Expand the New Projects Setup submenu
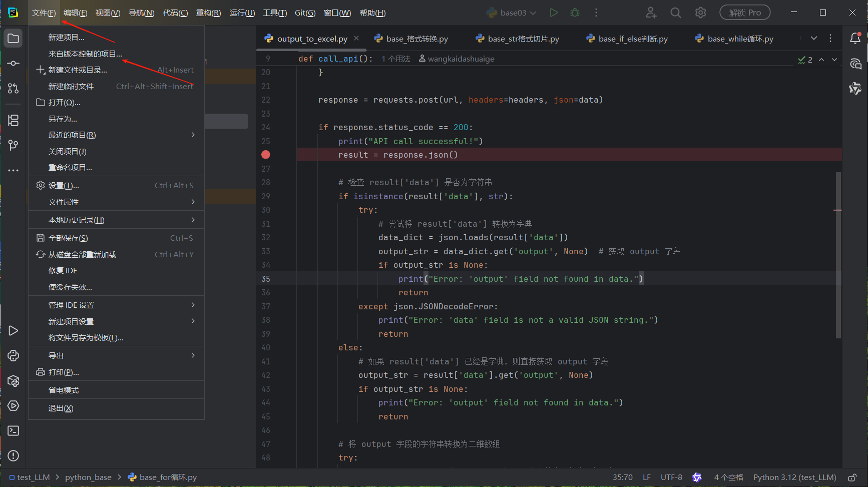 116,322
